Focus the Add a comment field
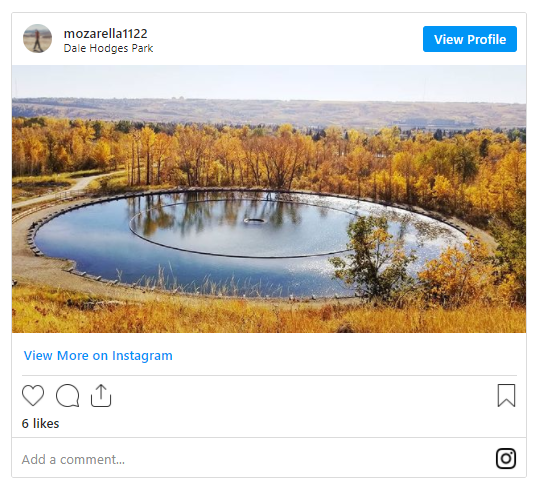 [254, 459]
